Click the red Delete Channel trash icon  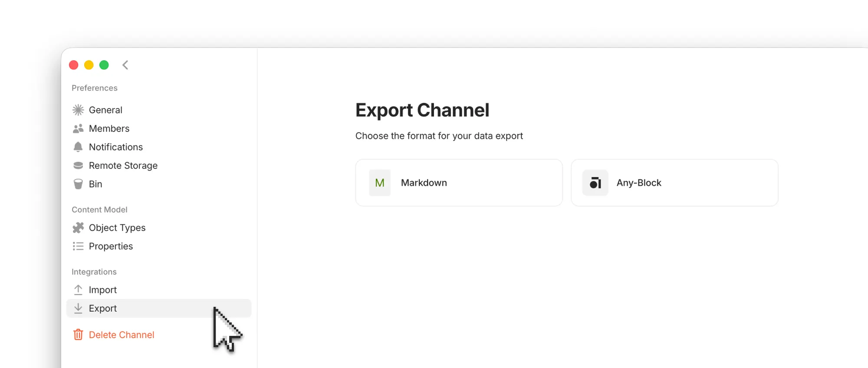pyautogui.click(x=78, y=335)
